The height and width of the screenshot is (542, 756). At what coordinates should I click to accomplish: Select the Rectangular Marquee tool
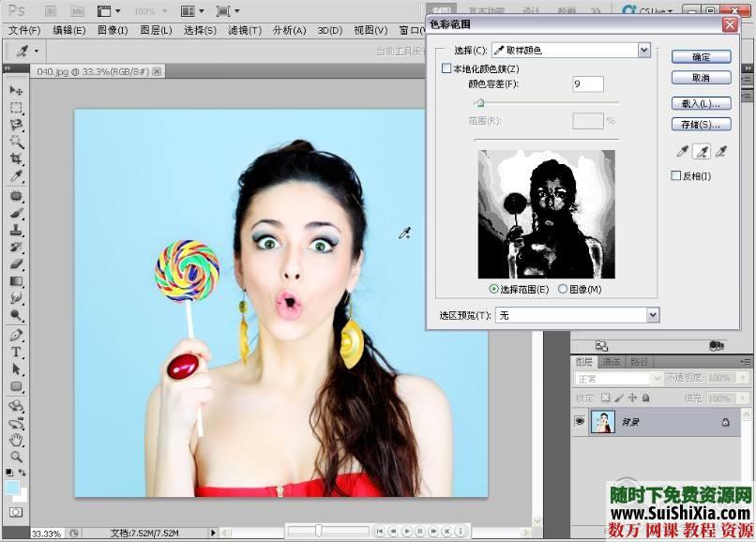pos(16,108)
